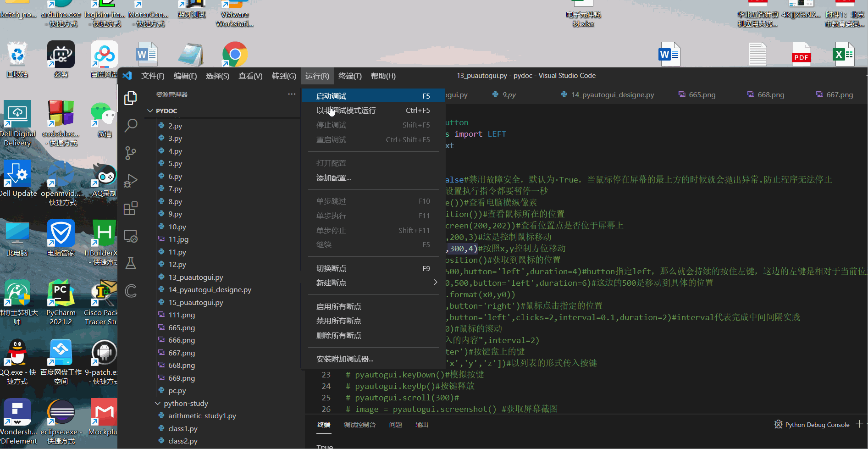Switch to the 调试控制台 panel tab
This screenshot has height=449, width=868.
tap(359, 425)
